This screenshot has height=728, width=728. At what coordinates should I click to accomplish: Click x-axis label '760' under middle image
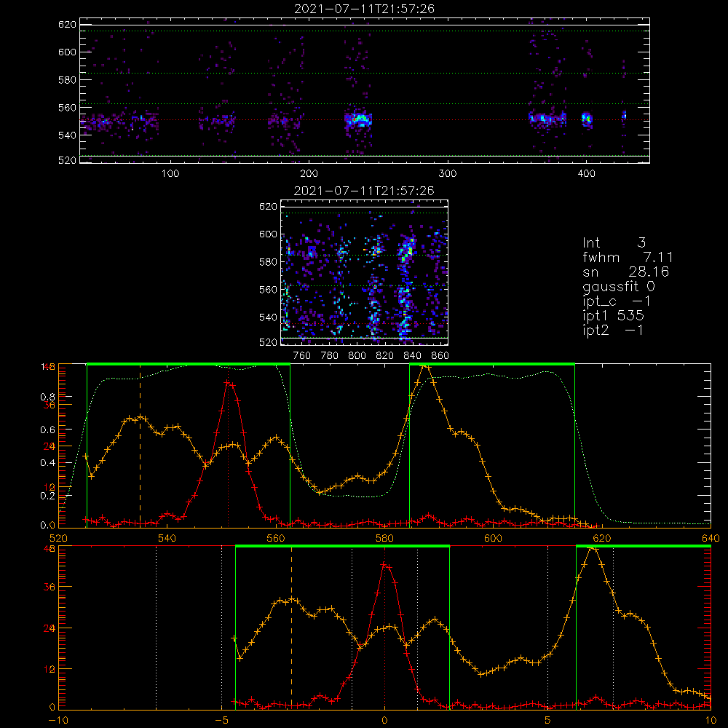(302, 356)
